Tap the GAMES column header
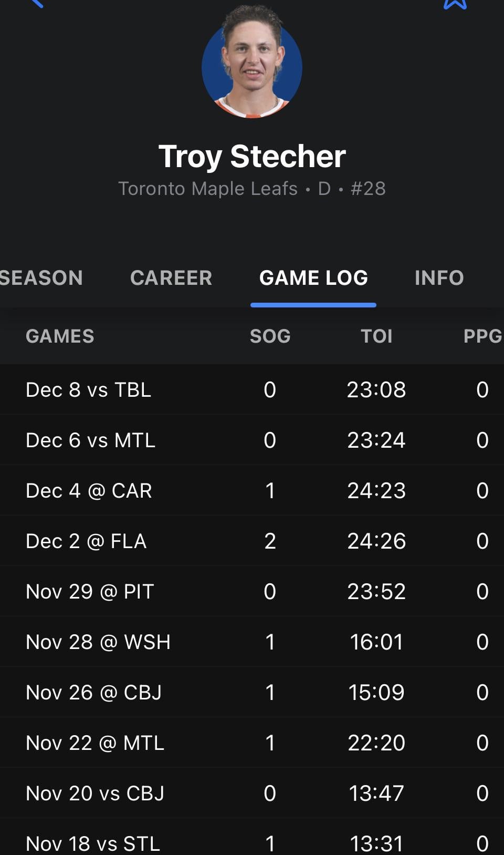 point(60,336)
